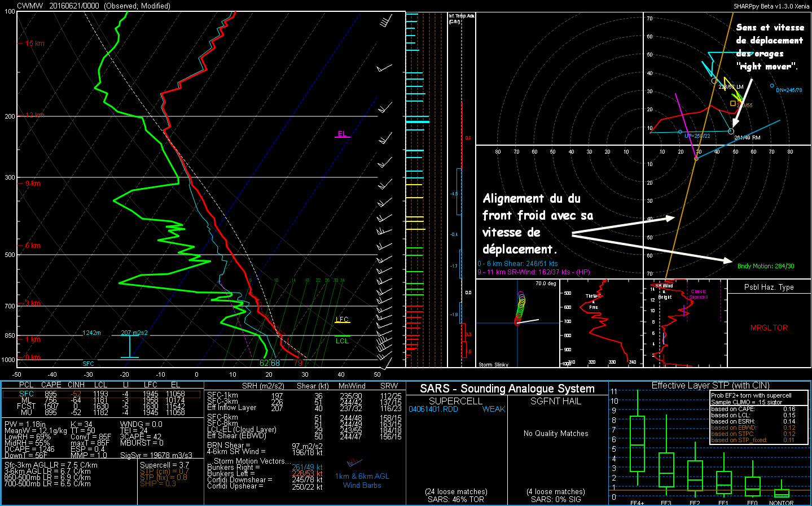Click the yellow LFC marker on the Skew-T

(342, 320)
